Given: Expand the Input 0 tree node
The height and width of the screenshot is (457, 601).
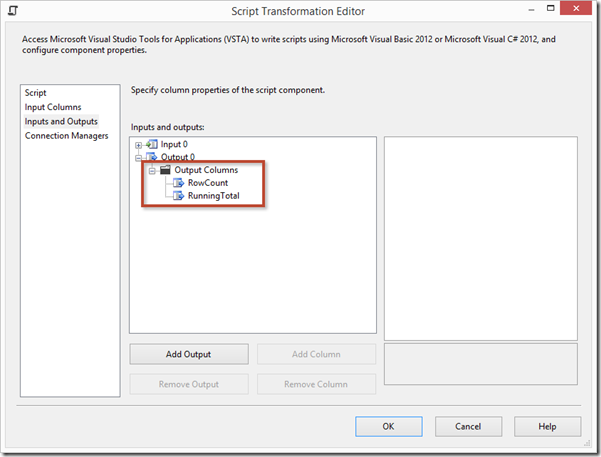Looking at the screenshot, I should 138,145.
